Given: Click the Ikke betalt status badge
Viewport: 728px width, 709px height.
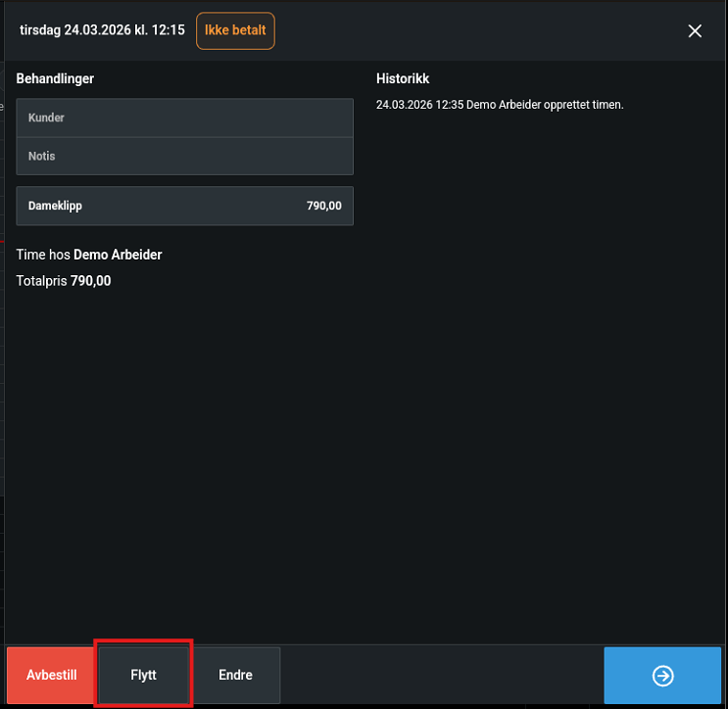Looking at the screenshot, I should [235, 31].
